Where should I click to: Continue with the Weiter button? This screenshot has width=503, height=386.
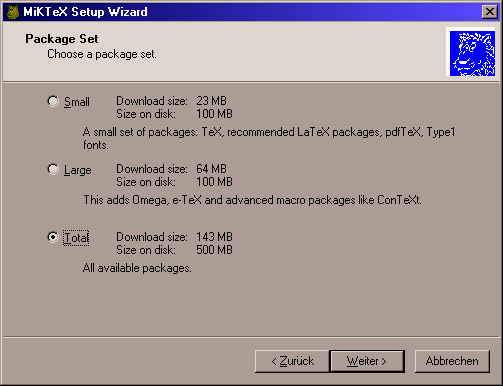pos(367,361)
